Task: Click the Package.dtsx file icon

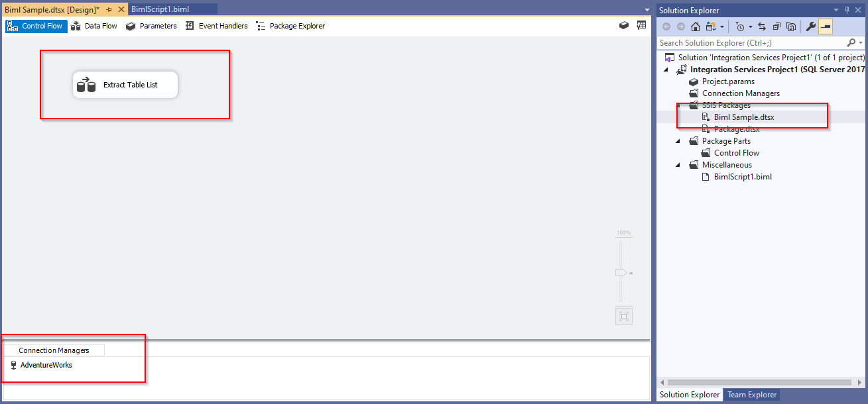Action: pos(706,129)
